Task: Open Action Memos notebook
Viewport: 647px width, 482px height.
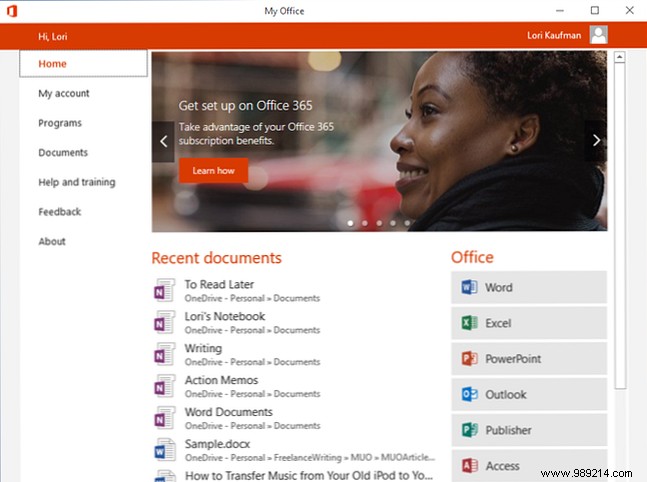Action: click(x=221, y=380)
